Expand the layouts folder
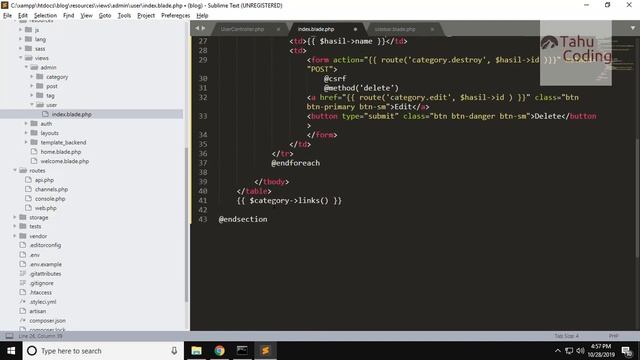Viewport: 640px width, 360px height. 26,133
